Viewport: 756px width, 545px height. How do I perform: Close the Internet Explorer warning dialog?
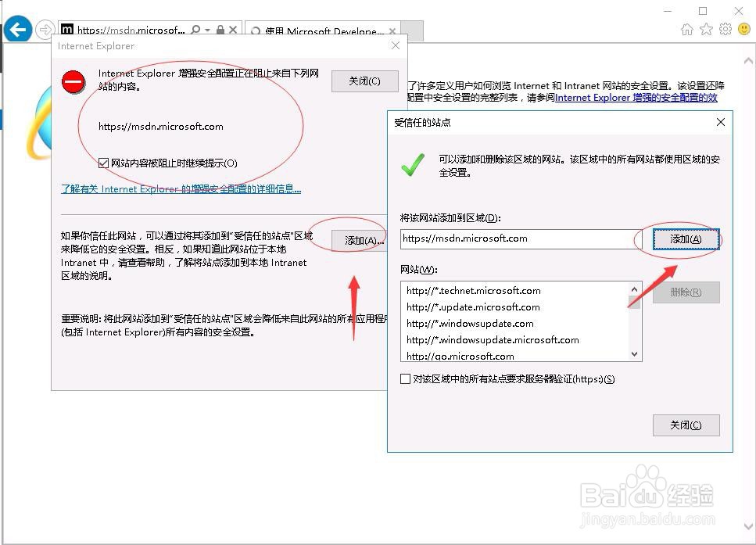click(396, 45)
